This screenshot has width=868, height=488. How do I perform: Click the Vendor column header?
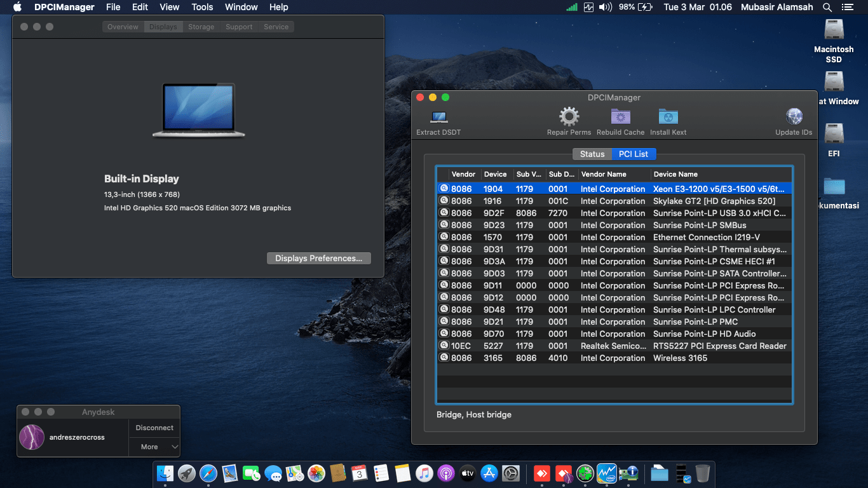coord(465,174)
